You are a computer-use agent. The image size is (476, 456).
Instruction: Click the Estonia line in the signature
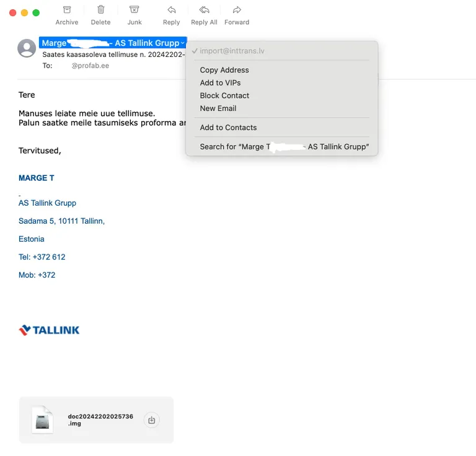point(31,239)
